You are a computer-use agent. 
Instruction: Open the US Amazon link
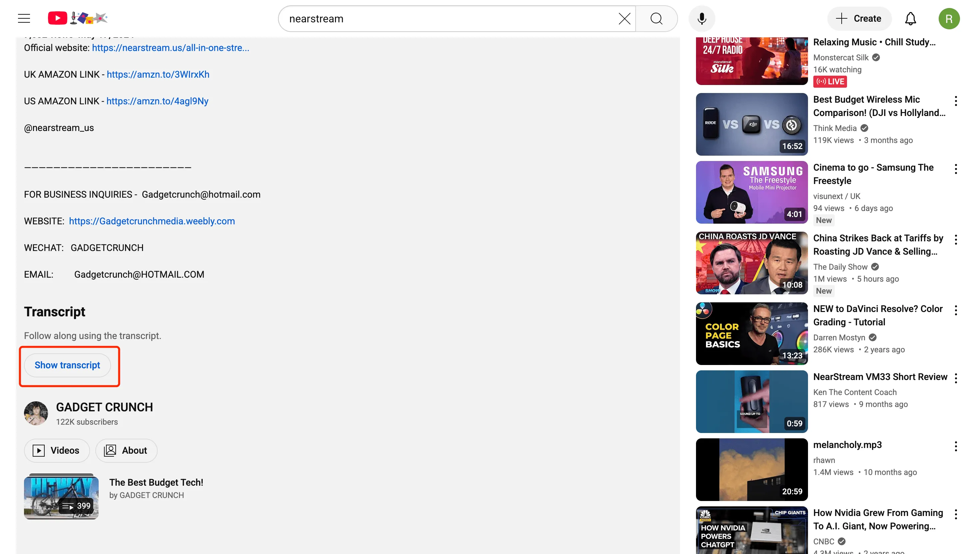[157, 101]
